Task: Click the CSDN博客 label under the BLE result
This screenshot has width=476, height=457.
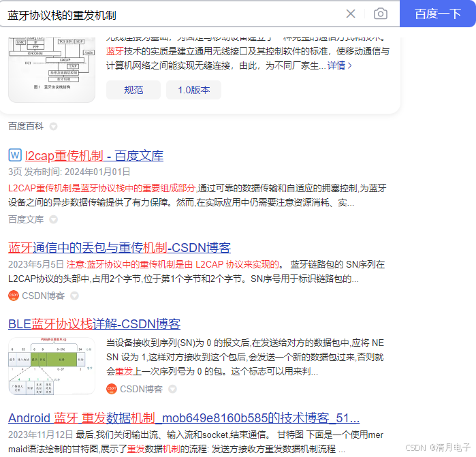Action: (x=142, y=389)
